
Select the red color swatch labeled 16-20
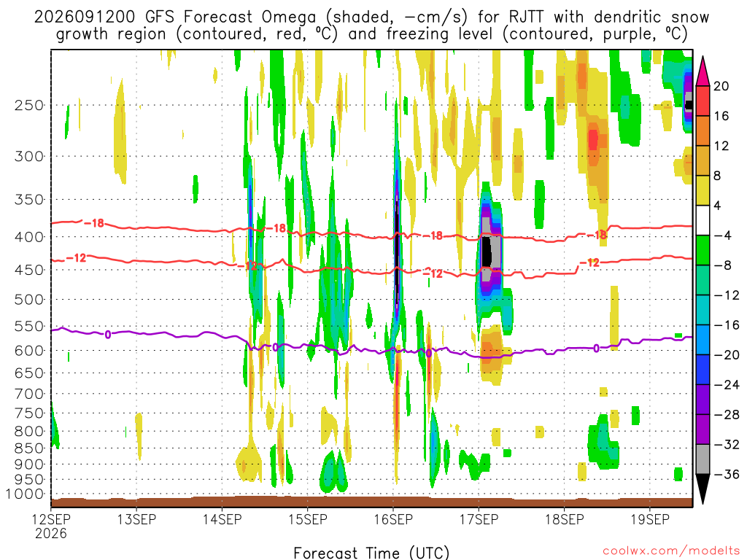point(703,101)
